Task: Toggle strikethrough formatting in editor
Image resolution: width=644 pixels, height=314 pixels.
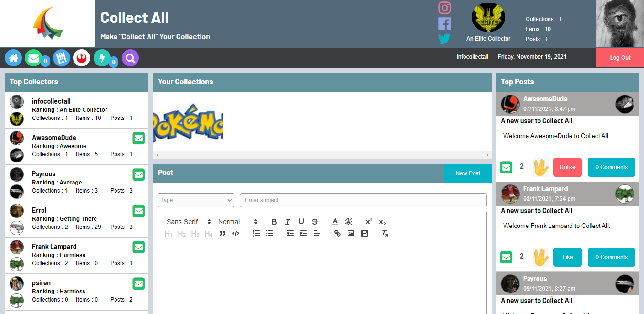Action: coord(314,222)
